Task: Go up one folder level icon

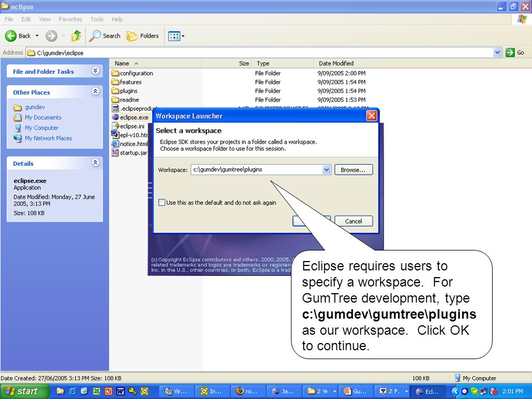Action: (x=76, y=35)
